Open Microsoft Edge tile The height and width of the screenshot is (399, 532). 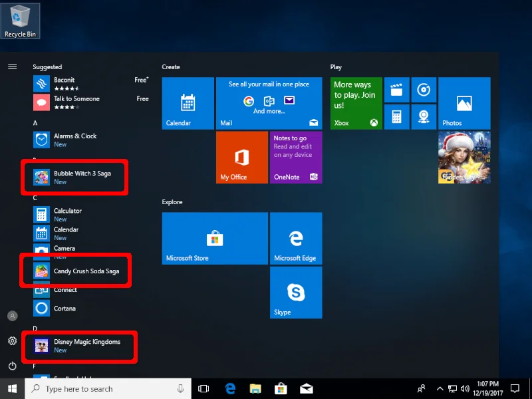click(295, 238)
